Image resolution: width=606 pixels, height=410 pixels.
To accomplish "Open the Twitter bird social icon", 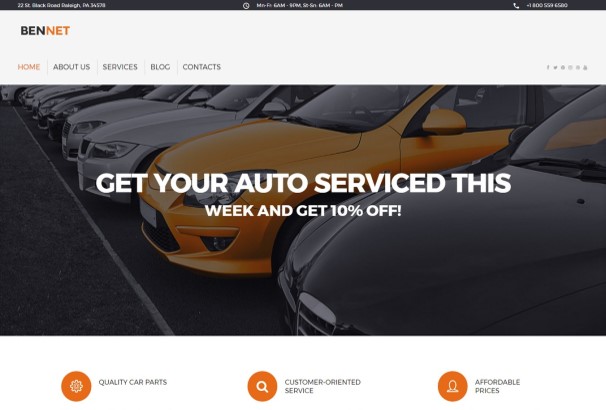I will [555, 67].
